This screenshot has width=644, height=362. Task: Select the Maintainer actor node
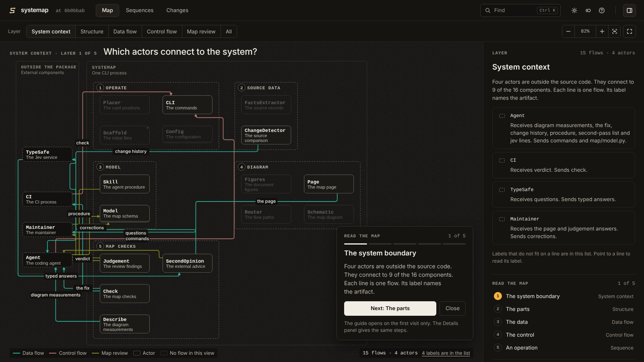47,230
